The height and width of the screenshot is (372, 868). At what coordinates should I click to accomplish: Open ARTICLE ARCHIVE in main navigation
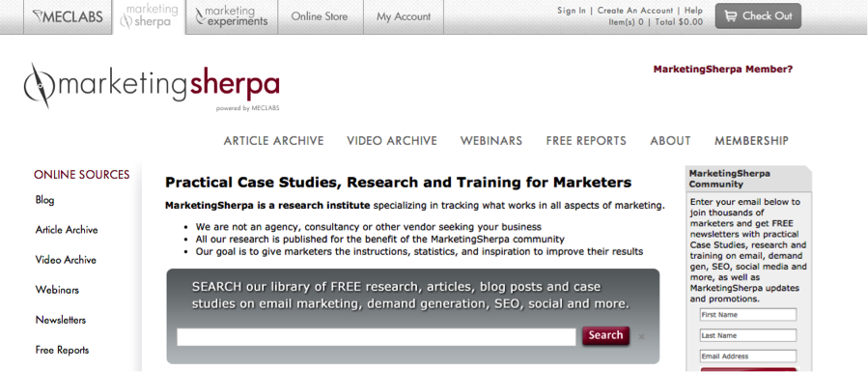(x=273, y=141)
